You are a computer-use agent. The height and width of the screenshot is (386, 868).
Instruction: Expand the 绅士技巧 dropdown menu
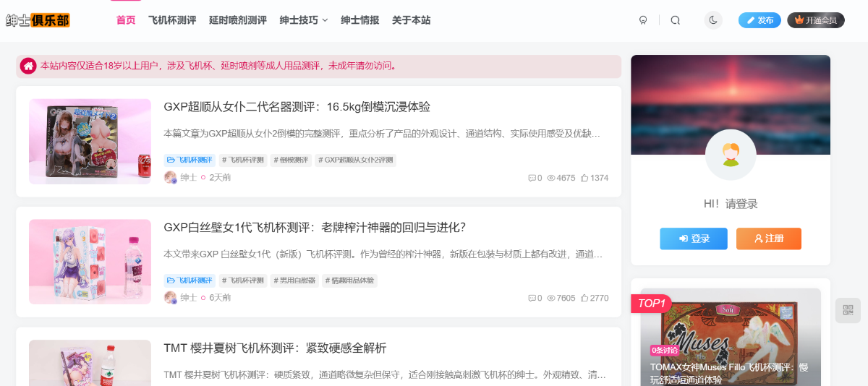[x=304, y=20]
